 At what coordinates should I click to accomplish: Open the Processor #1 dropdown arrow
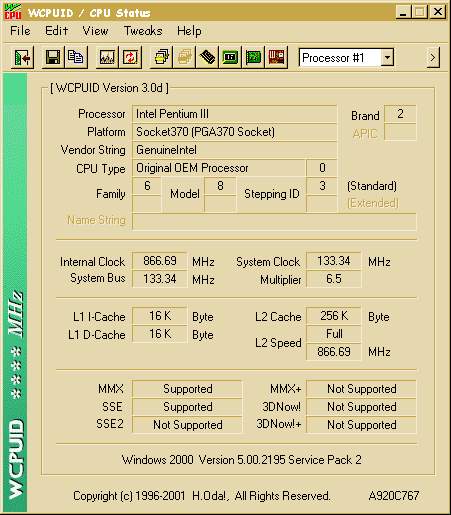click(387, 57)
